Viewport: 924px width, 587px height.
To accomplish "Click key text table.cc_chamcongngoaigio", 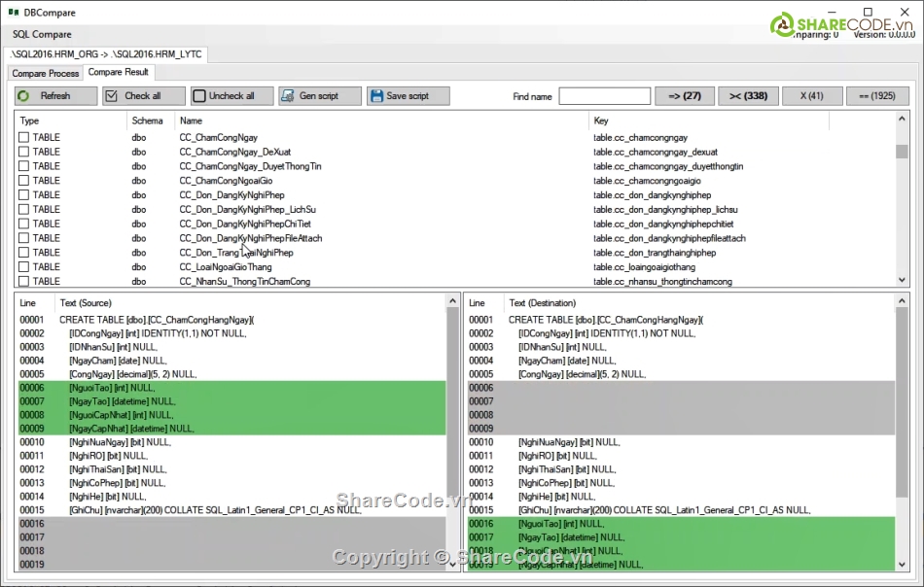I will coord(647,181).
